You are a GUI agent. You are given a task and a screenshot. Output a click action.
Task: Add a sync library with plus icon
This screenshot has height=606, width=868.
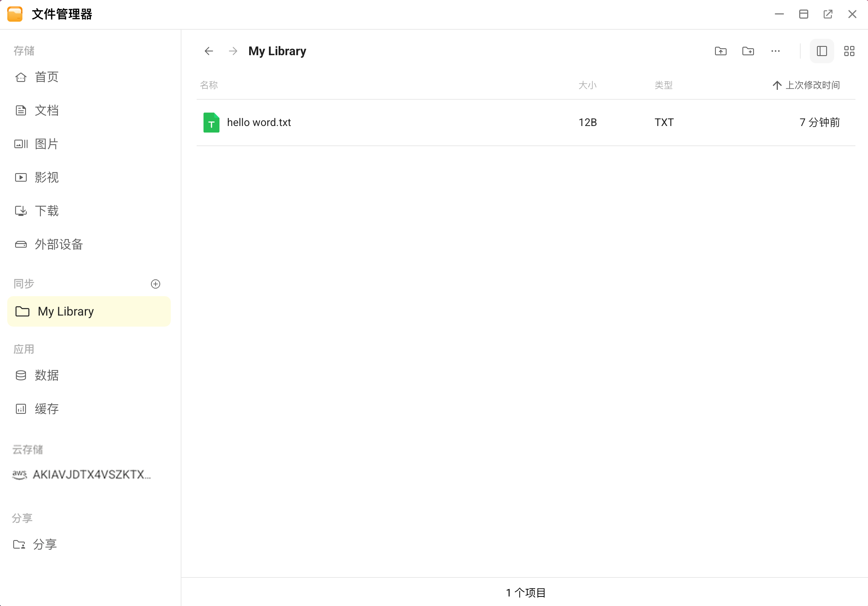click(156, 284)
